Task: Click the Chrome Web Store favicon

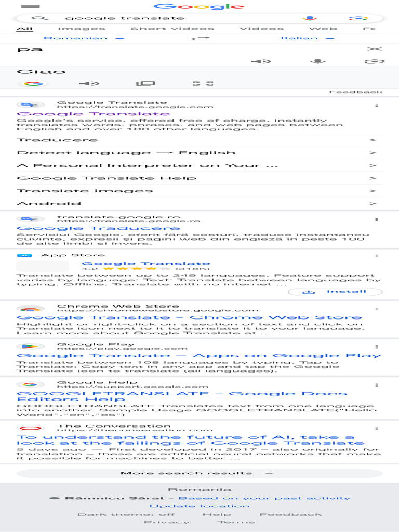Action: point(30,309)
